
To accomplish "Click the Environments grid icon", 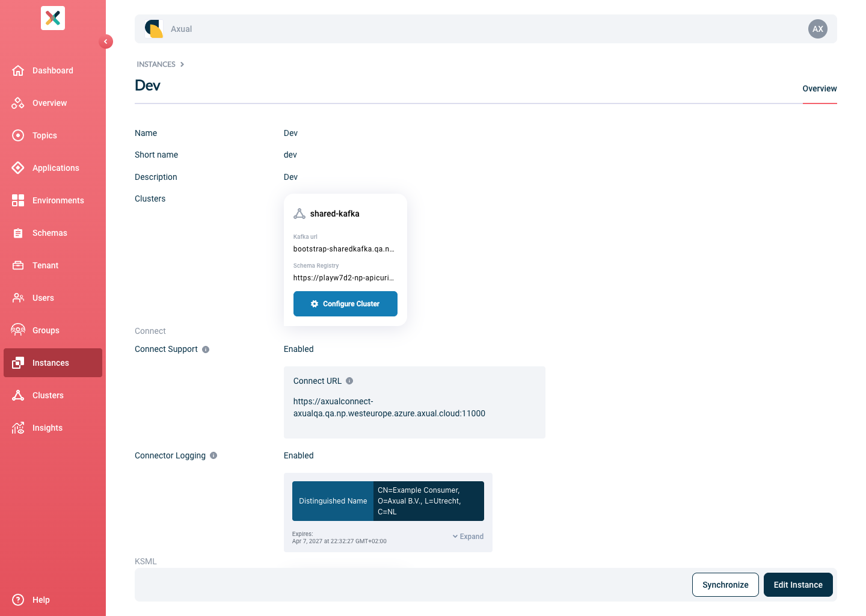I will [x=18, y=200].
